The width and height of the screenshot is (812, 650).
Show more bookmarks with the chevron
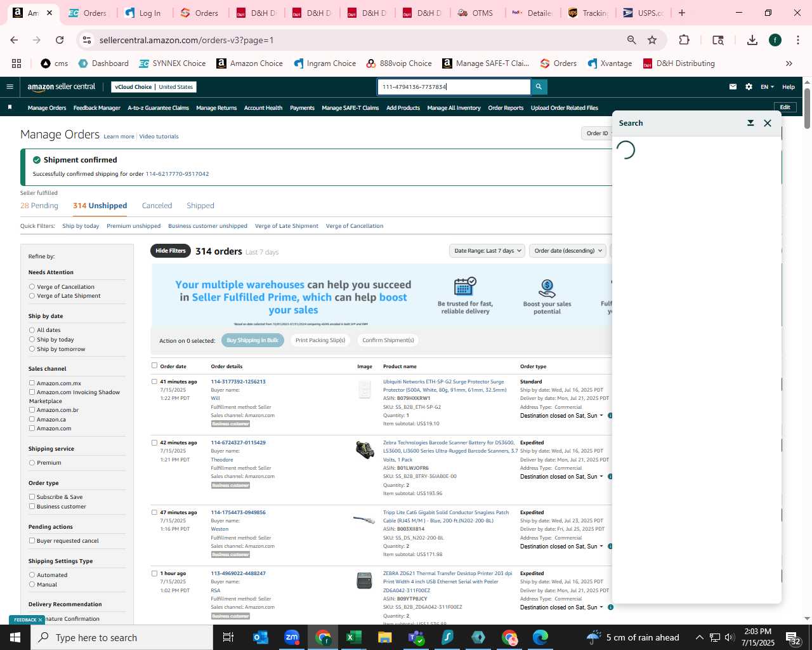[x=789, y=63]
